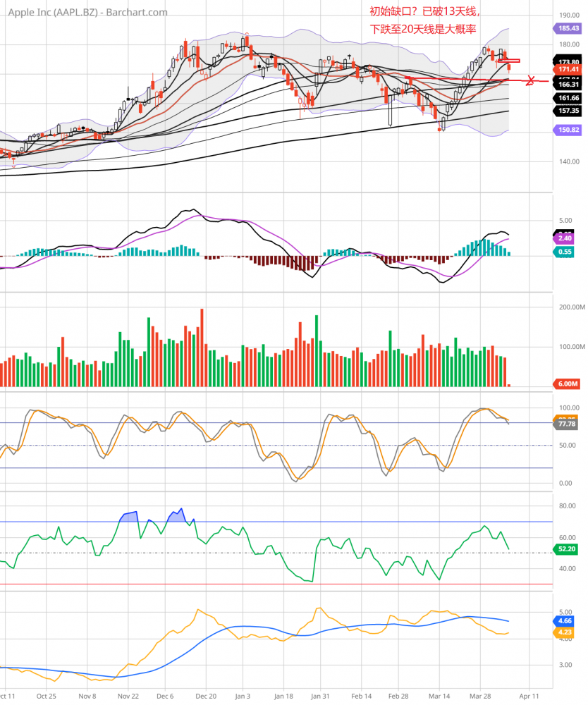Click the red X marker on horizontal line
Viewport: 588px width, 705px height.
tap(531, 80)
